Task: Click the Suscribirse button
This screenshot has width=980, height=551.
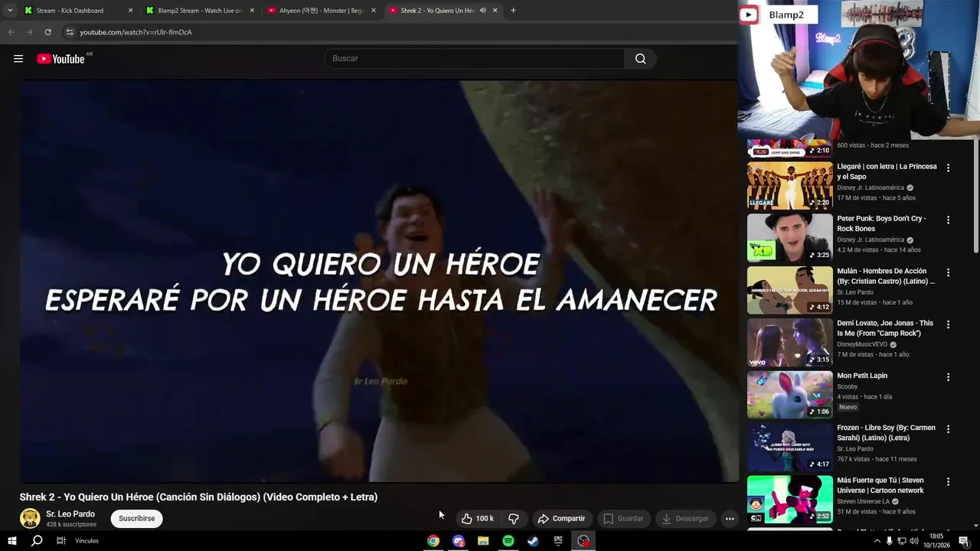Action: 137,518
